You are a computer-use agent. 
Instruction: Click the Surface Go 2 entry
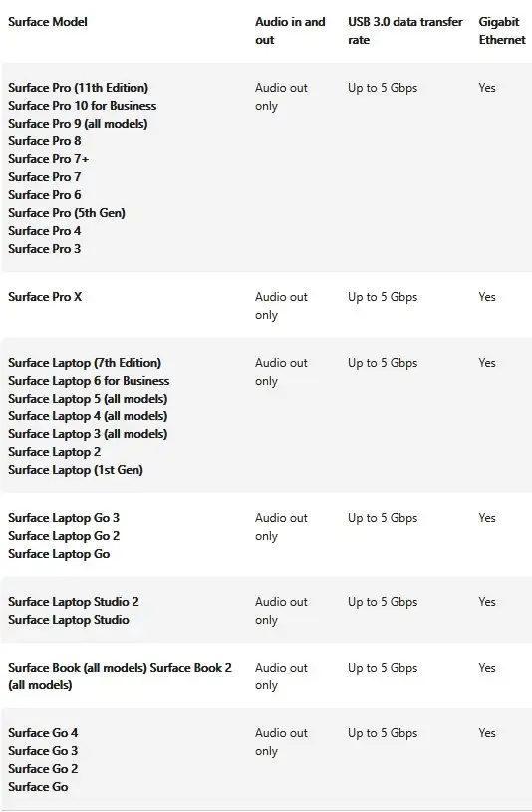pyautogui.click(x=43, y=769)
